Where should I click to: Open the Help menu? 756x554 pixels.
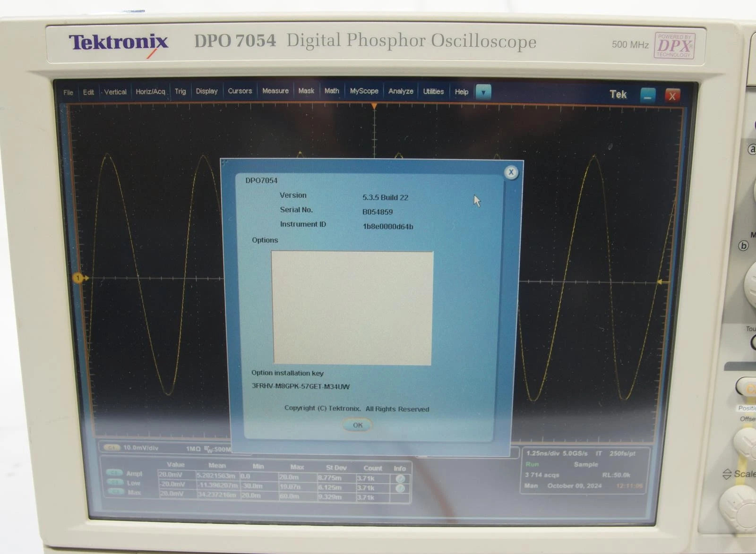[x=461, y=92]
